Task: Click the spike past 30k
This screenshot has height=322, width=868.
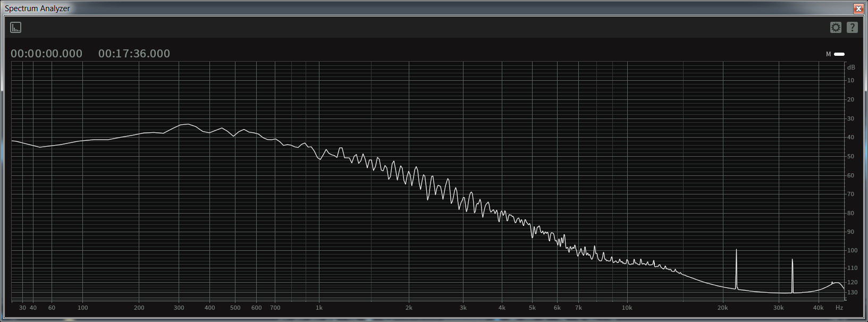Action: pyautogui.click(x=792, y=275)
